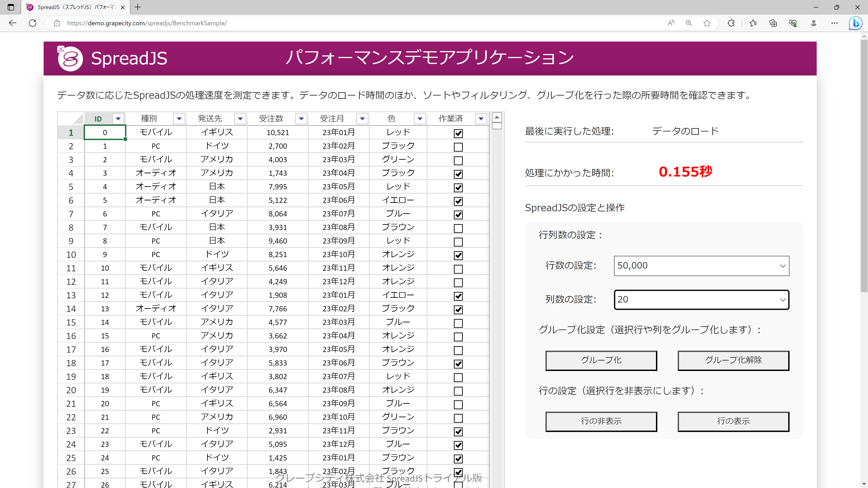Select row header 12
Screen dimensions: 868x488
point(71,282)
